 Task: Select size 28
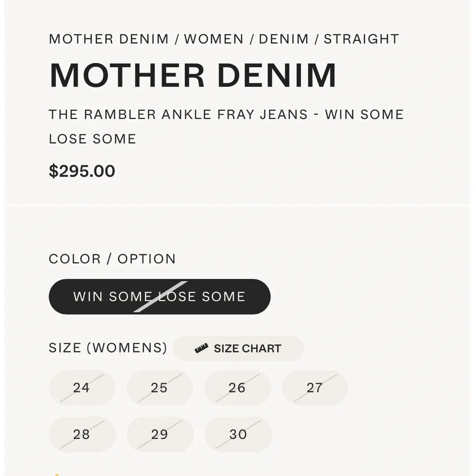click(81, 434)
